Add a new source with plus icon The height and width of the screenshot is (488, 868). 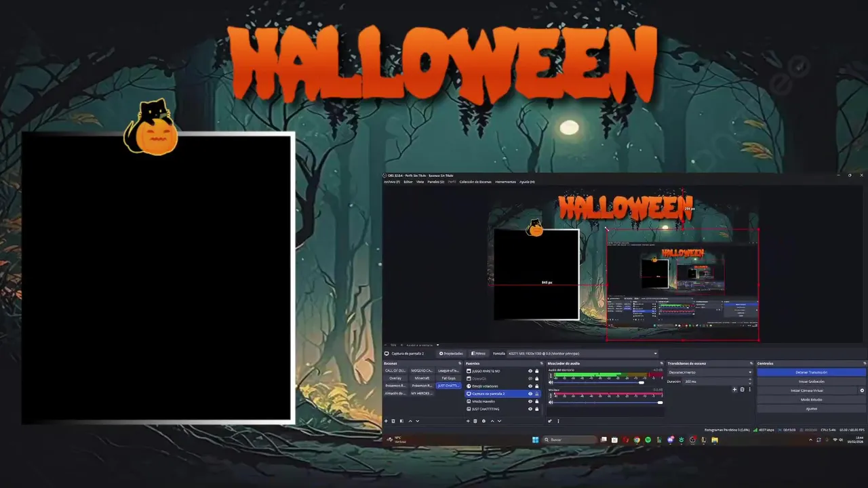[468, 421]
